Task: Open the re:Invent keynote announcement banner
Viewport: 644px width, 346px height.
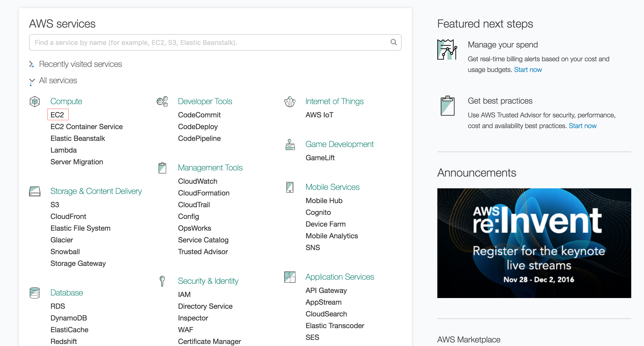Action: click(534, 243)
